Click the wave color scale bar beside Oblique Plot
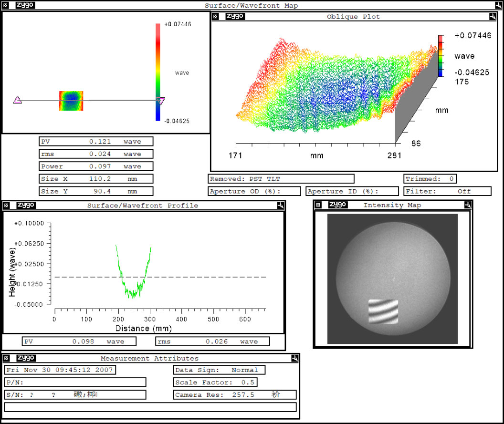 (x=440, y=55)
